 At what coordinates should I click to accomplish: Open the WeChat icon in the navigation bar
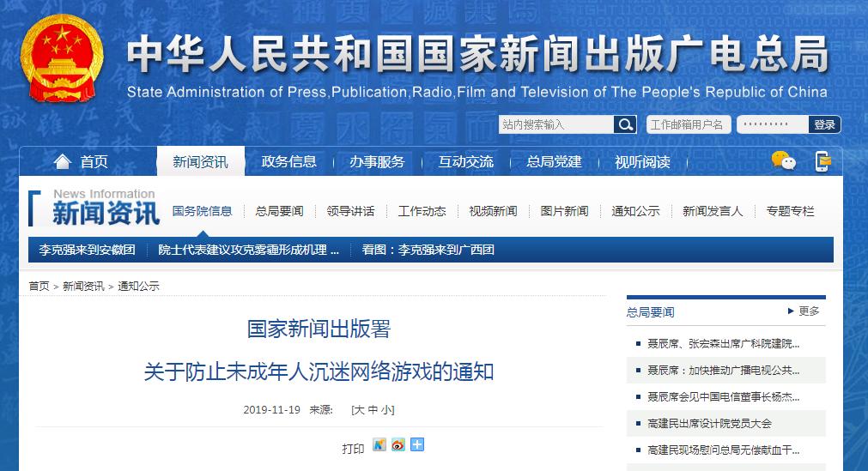tap(783, 161)
